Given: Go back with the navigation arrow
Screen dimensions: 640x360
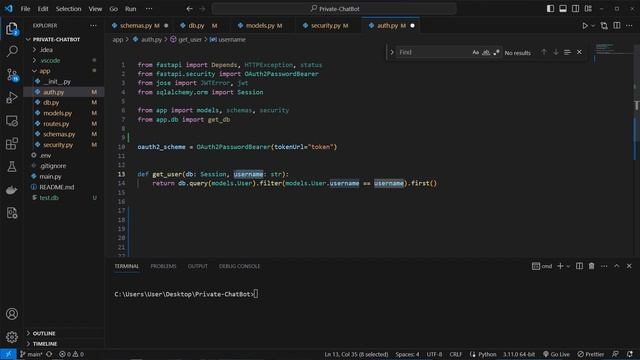Looking at the screenshot, I should coord(189,9).
